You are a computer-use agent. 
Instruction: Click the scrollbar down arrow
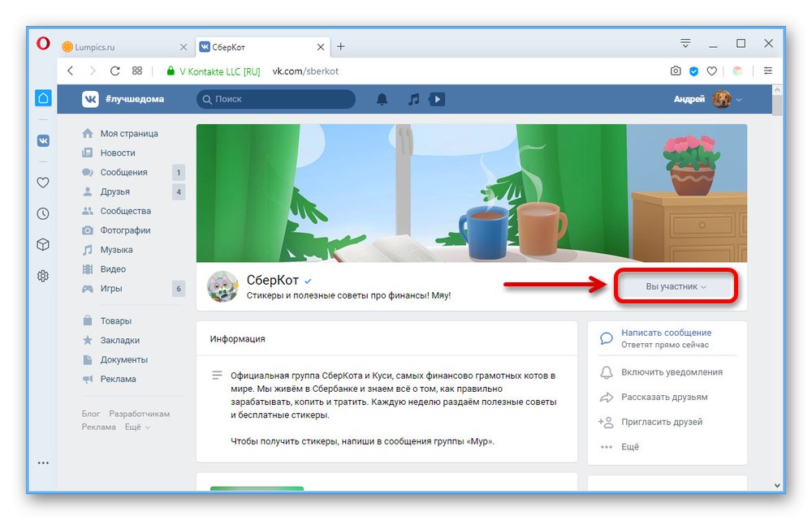click(x=777, y=485)
